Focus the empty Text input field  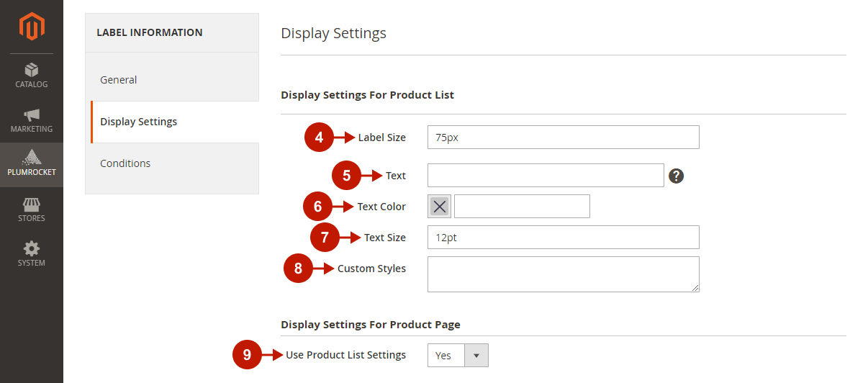pos(545,176)
